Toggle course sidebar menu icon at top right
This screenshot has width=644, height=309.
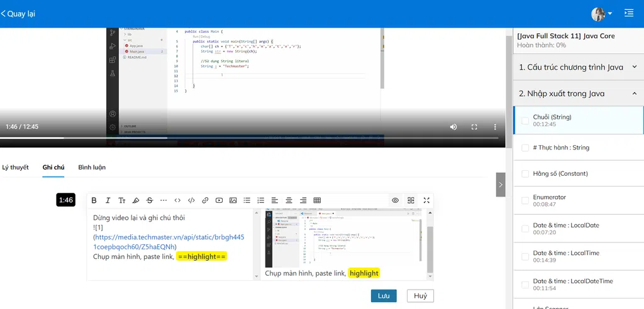628,13
